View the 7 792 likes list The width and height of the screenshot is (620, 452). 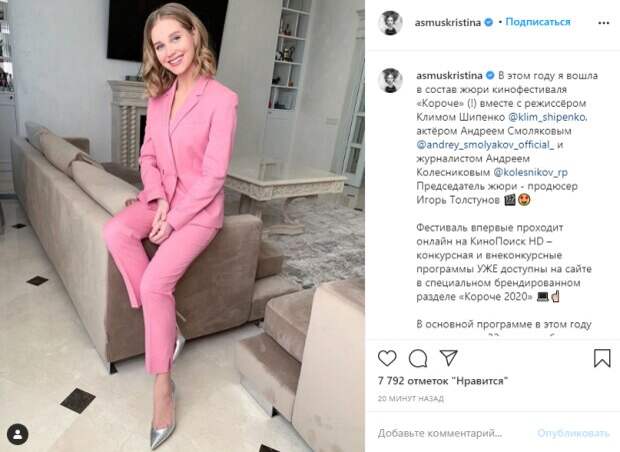pos(442,381)
